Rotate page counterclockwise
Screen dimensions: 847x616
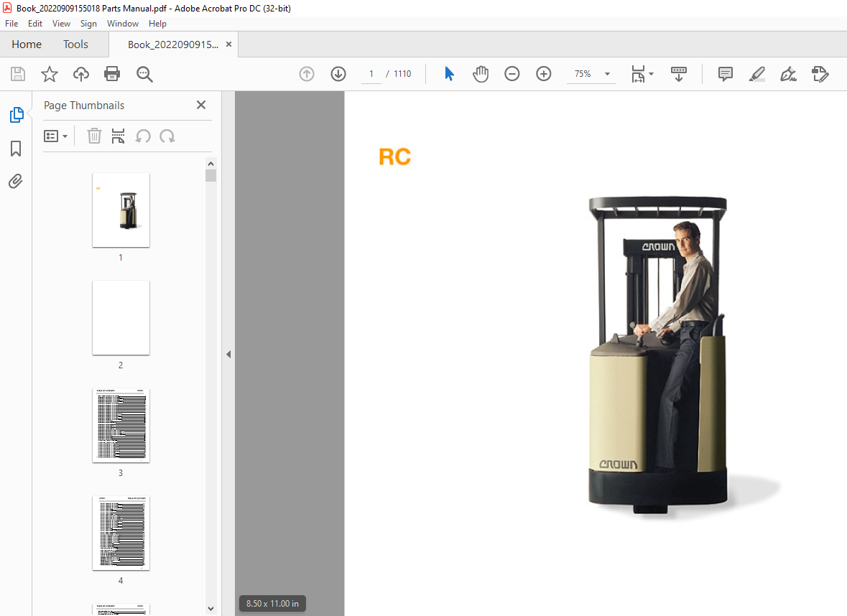pos(143,136)
